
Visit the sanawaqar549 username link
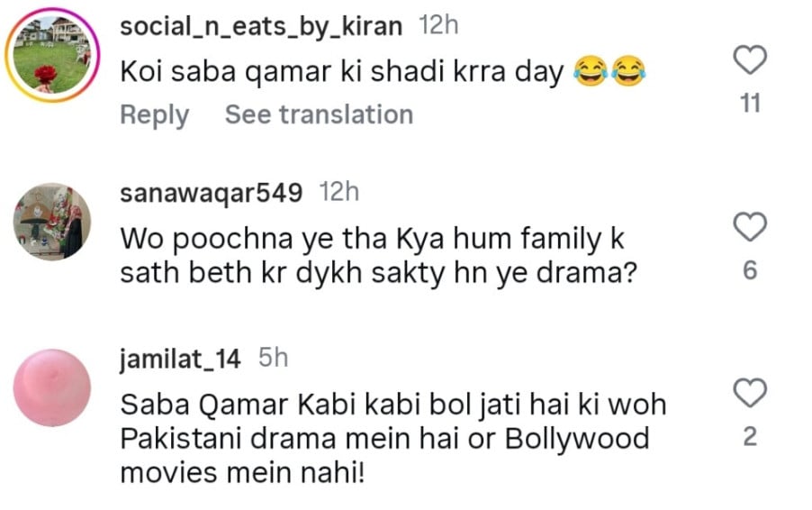tap(210, 192)
